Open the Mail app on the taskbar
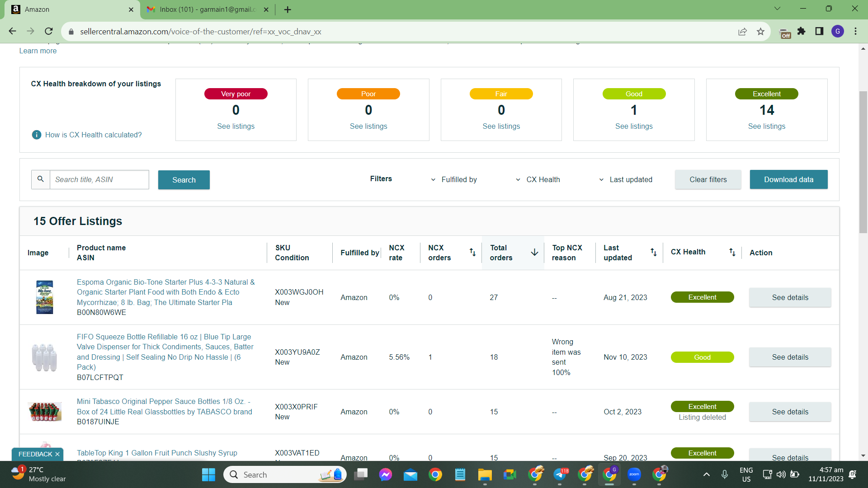 (410, 474)
